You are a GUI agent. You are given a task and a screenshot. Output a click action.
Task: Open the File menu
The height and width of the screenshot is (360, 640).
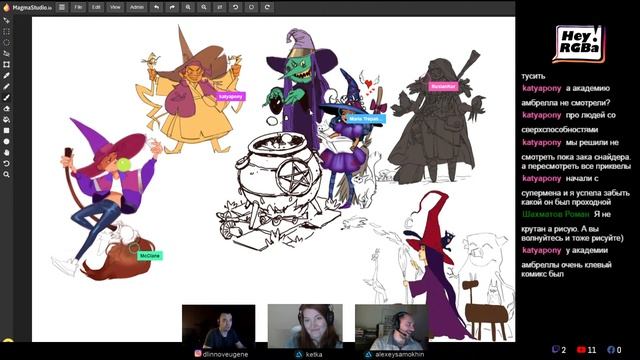(78, 7)
